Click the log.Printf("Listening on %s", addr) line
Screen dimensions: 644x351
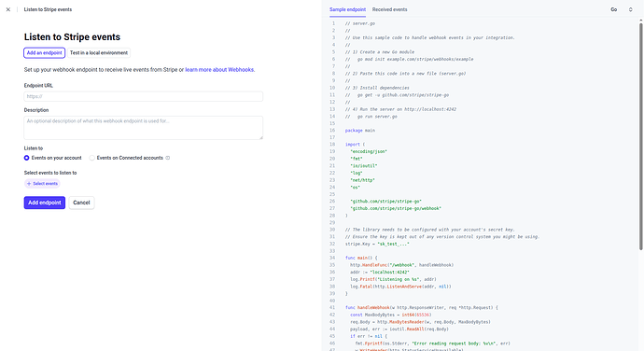393,279
